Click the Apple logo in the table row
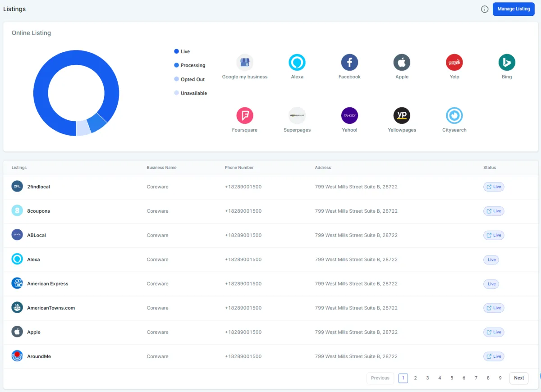The image size is (541, 392). [17, 332]
